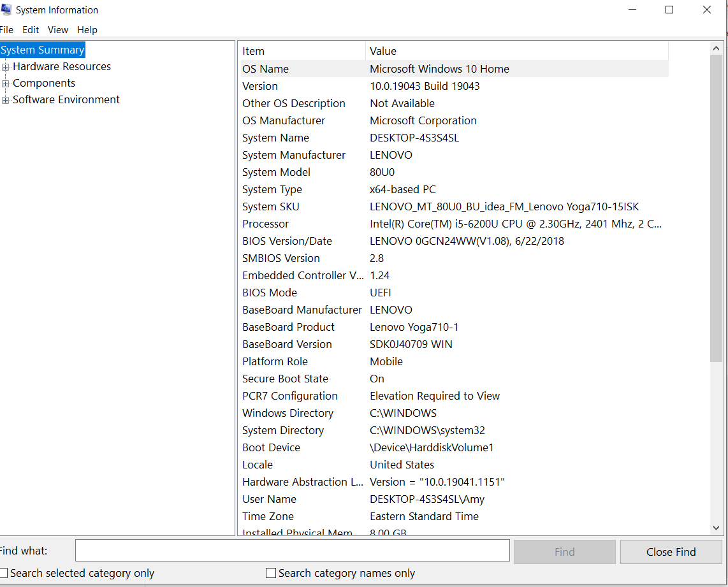728x587 pixels.
Task: Click the Secure Boot State row label
Action: (285, 379)
